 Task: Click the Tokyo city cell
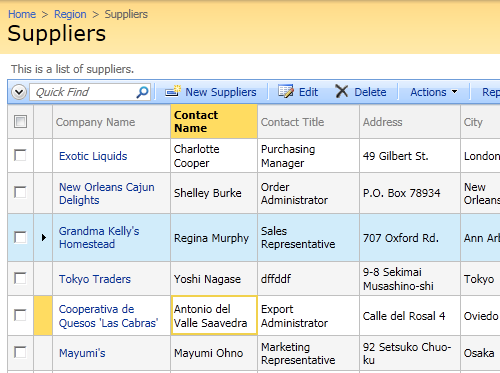tap(479, 279)
